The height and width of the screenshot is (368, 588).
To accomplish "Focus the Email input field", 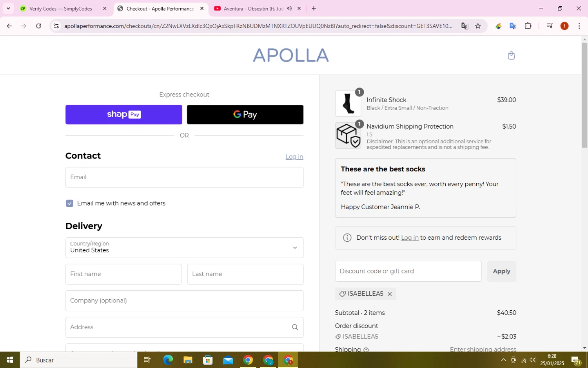I will tap(184, 177).
